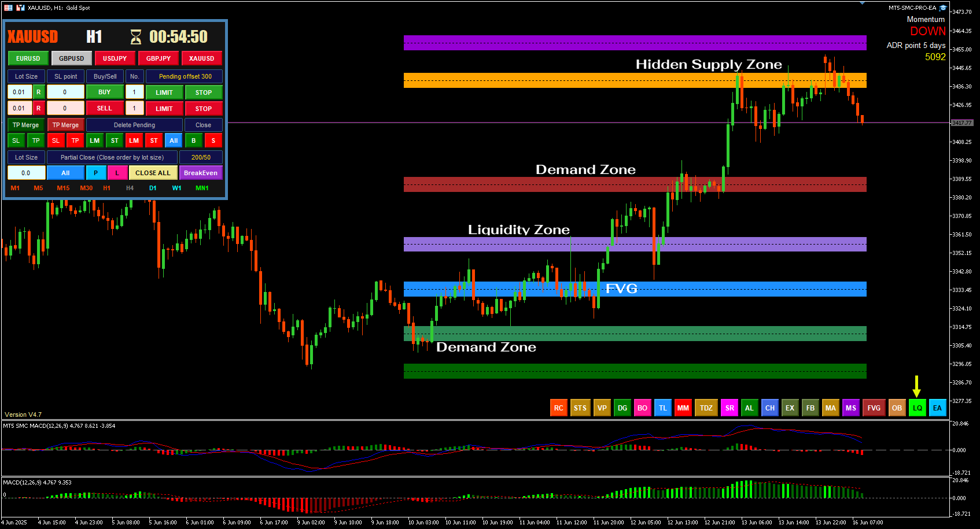
Task: Click the Partial Close lot size input field
Action: coord(26,173)
